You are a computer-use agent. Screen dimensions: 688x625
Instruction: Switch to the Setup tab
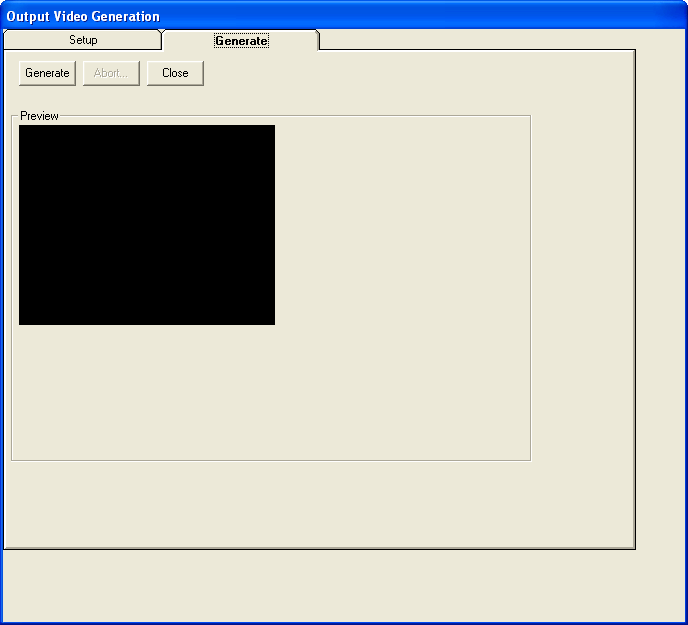coord(83,40)
